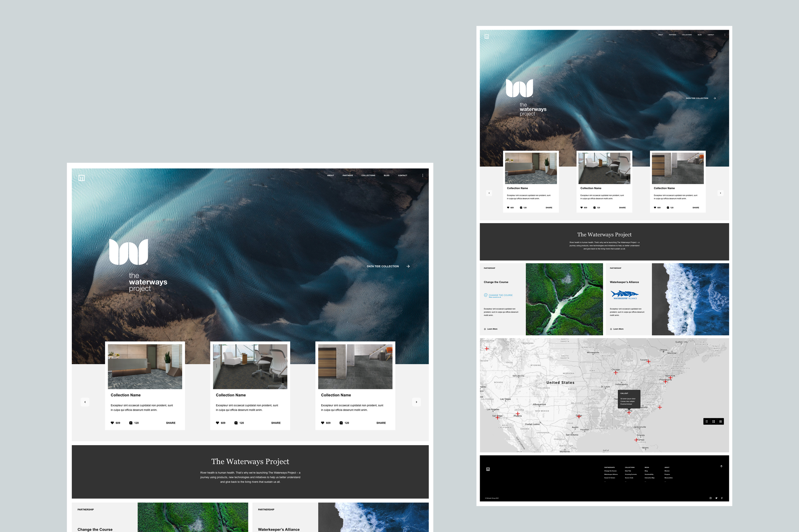Open the Interactive Map footer link

[650, 478]
